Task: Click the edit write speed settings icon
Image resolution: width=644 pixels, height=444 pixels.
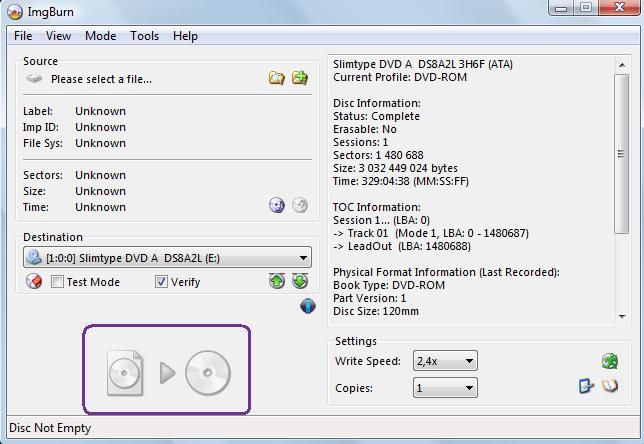Action: point(586,386)
